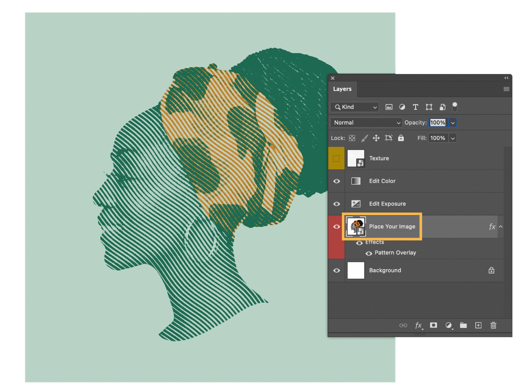The image size is (532, 392).
Task: Select the Layers tab
Action: coord(342,89)
